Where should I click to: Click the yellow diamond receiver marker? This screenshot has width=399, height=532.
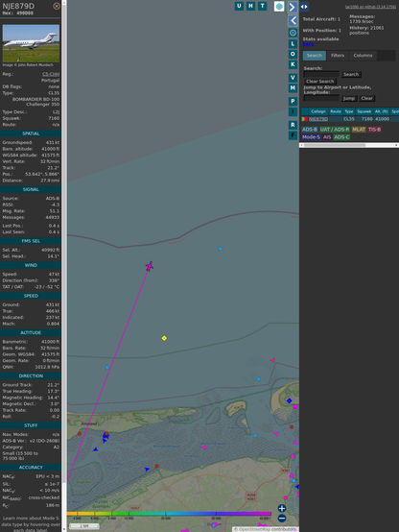click(x=164, y=338)
